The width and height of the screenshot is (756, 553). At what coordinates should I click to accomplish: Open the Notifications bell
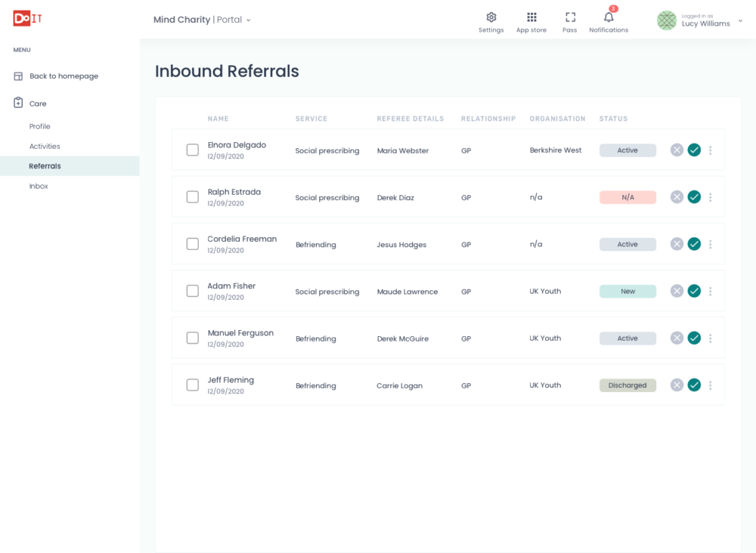coord(609,17)
